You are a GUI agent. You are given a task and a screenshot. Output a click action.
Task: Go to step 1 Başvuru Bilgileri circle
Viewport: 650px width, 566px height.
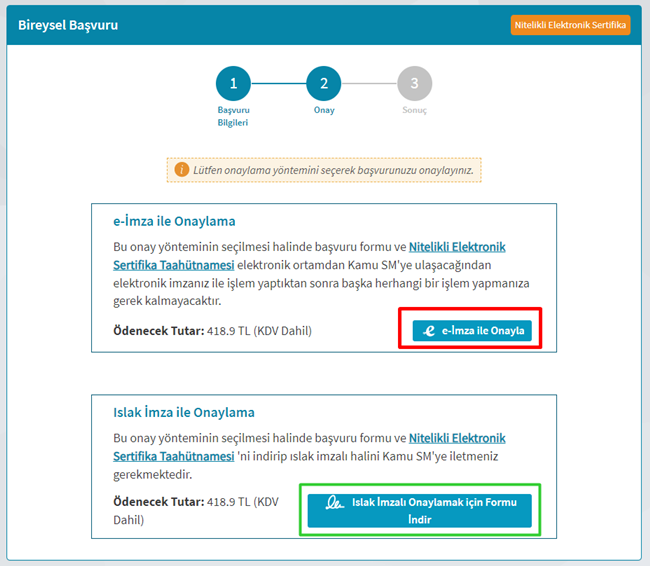tap(233, 83)
